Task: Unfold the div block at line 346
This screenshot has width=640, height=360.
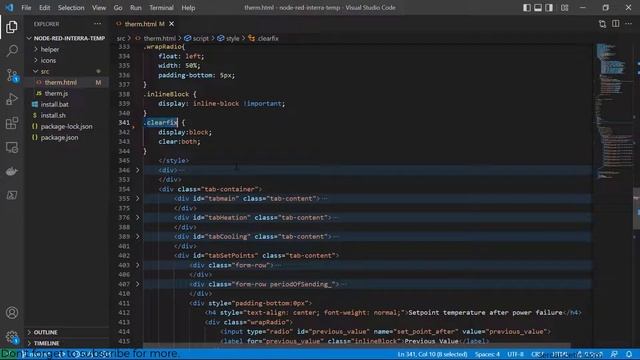Action: 138,170
